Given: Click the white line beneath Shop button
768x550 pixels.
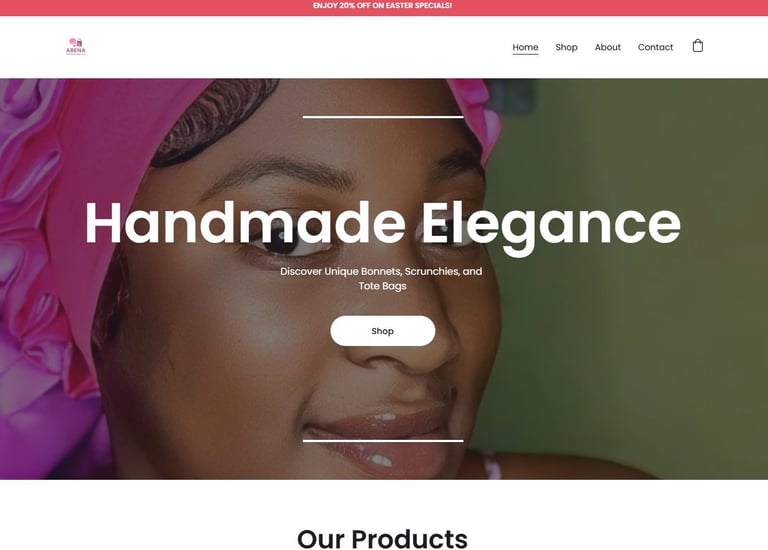Looking at the screenshot, I should [x=383, y=441].
